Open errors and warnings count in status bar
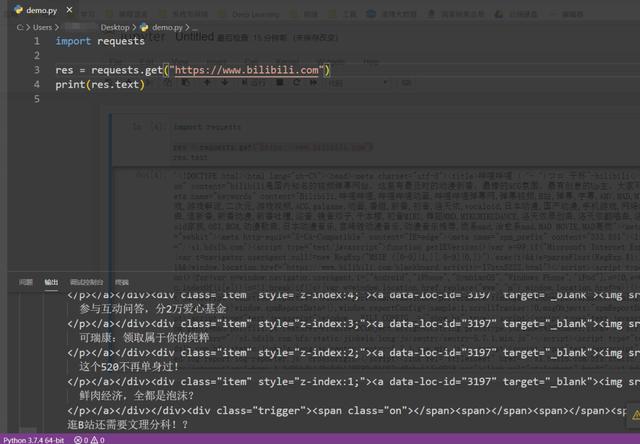The height and width of the screenshot is (444, 640). coord(89,440)
